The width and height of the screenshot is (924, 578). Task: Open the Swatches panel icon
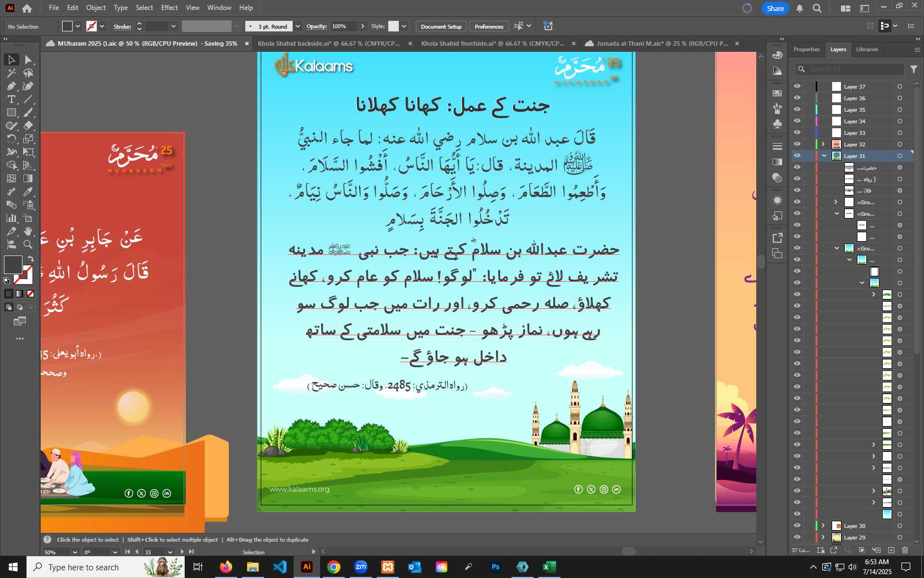777,93
